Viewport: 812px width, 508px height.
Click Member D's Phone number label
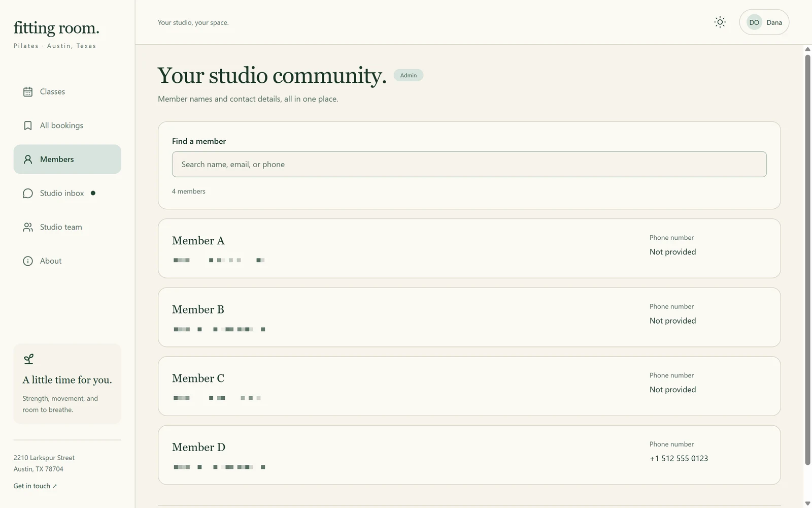click(671, 444)
